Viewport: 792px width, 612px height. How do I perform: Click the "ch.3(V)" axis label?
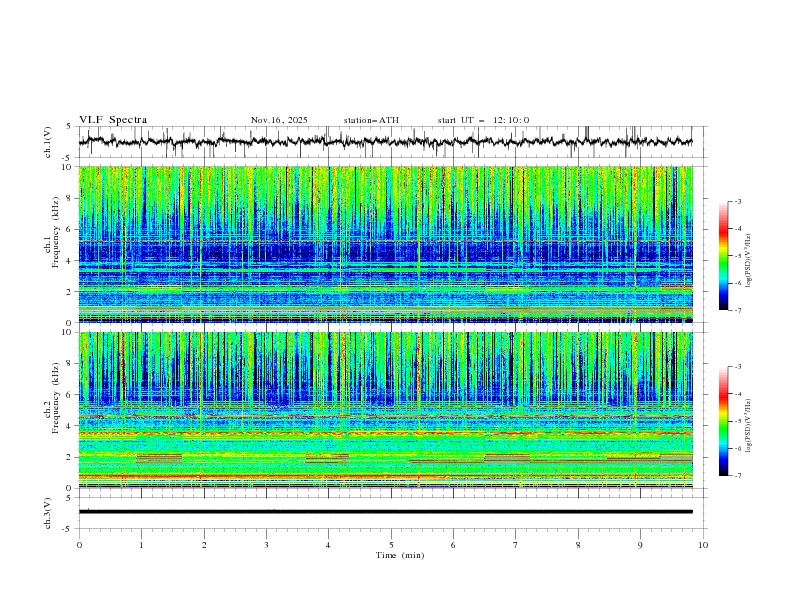coord(48,513)
